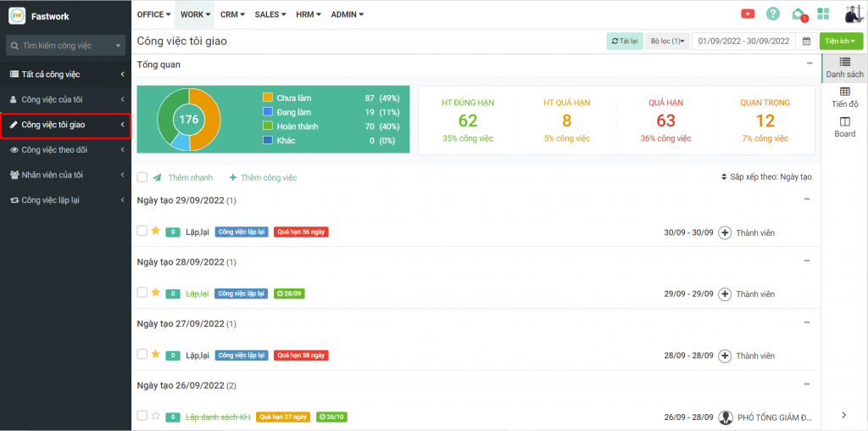Open the CRM menu
This screenshot has height=431, width=868.
pos(232,14)
